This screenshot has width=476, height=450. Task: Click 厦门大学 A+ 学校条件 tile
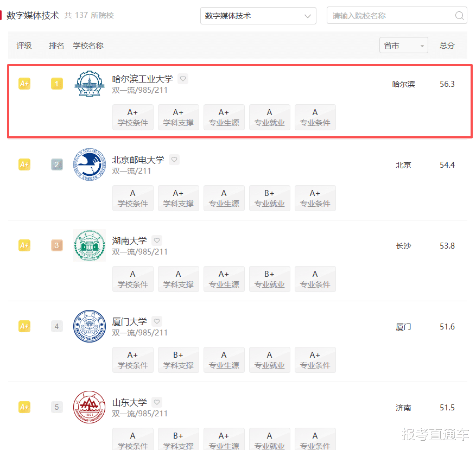pyautogui.click(x=133, y=360)
